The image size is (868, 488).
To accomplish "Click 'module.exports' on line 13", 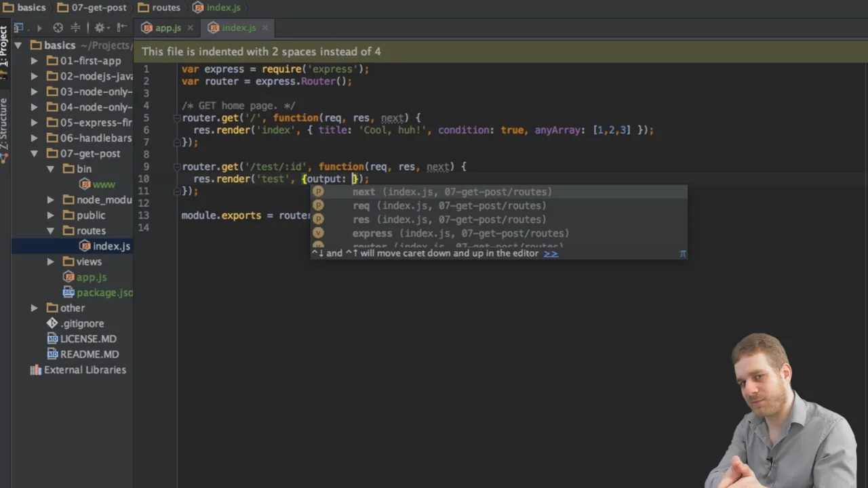I will point(221,216).
